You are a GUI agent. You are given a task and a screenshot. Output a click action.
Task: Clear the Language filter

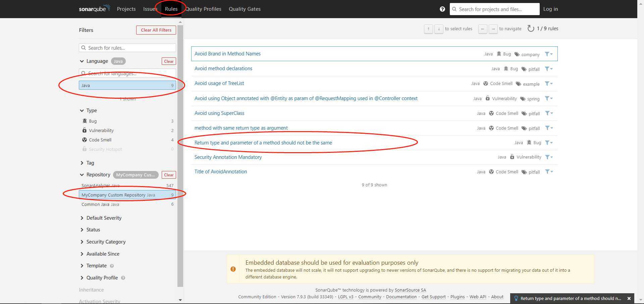click(x=169, y=61)
